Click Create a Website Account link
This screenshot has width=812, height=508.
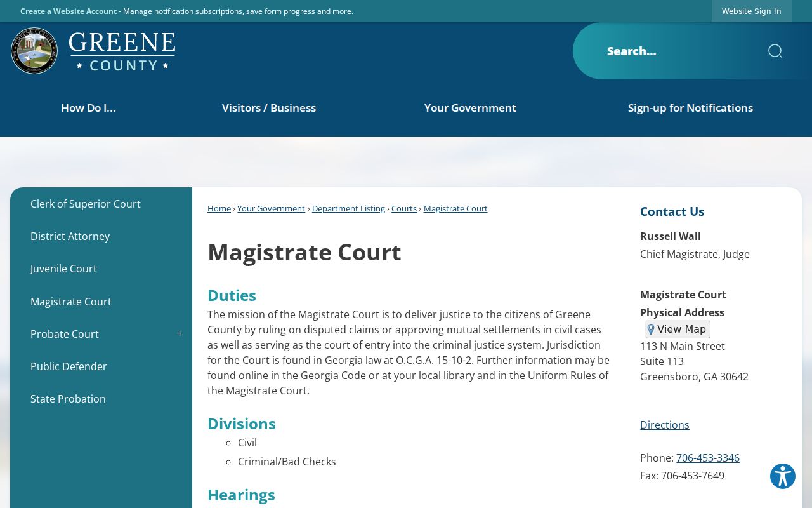tap(69, 11)
